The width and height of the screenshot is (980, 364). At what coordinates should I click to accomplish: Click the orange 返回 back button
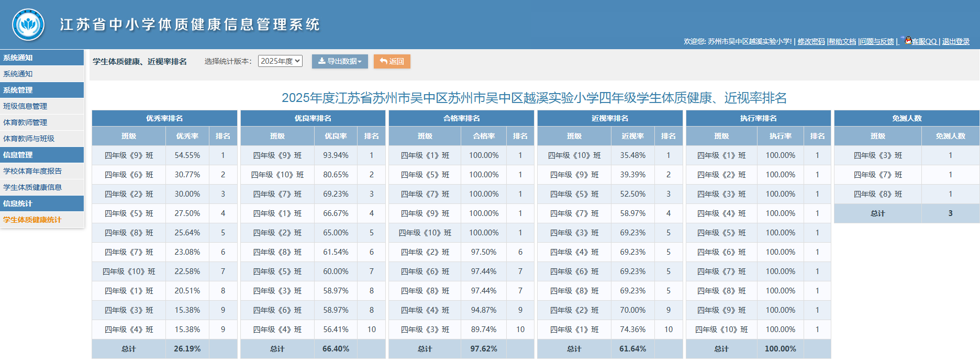tap(392, 61)
